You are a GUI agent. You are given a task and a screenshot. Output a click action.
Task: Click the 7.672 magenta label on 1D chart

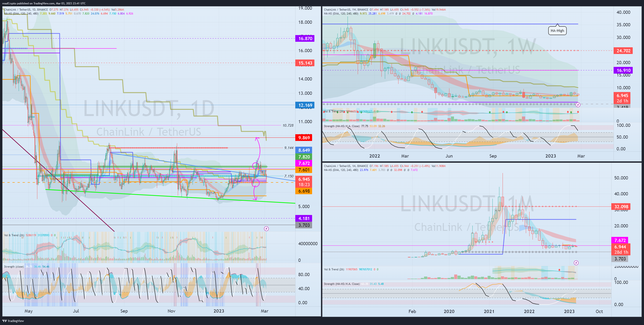pos(304,163)
